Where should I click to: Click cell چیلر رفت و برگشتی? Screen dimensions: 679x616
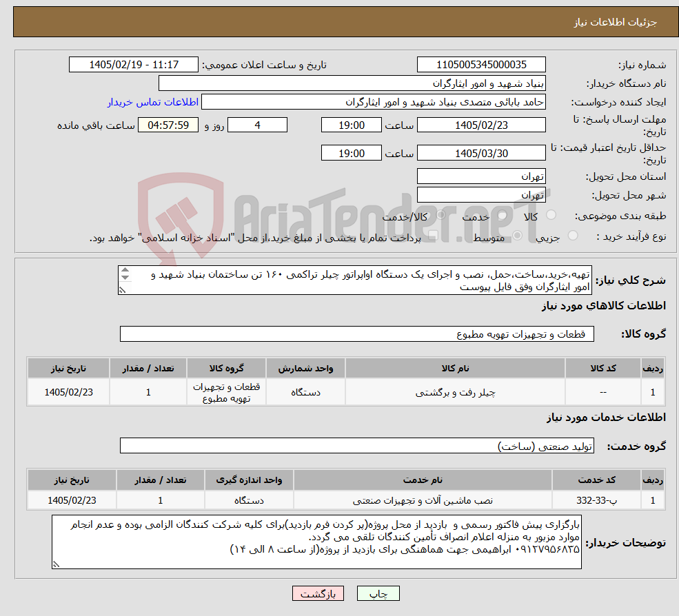click(455, 392)
